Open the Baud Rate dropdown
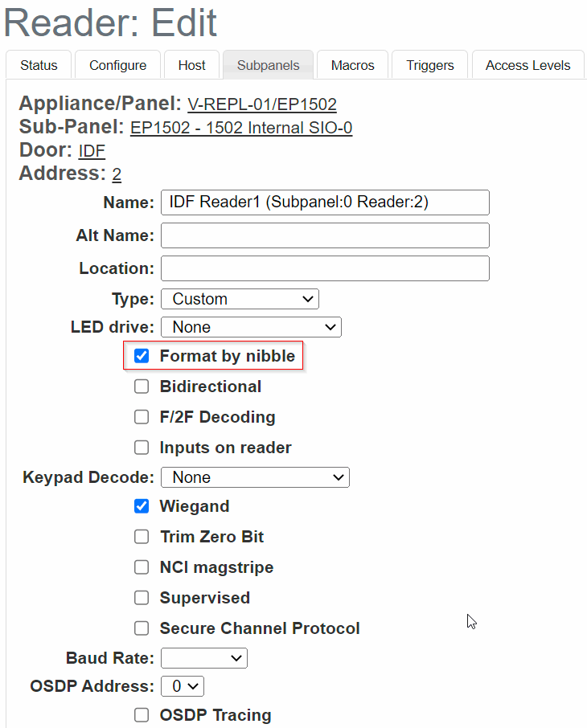587x728 pixels. click(203, 657)
